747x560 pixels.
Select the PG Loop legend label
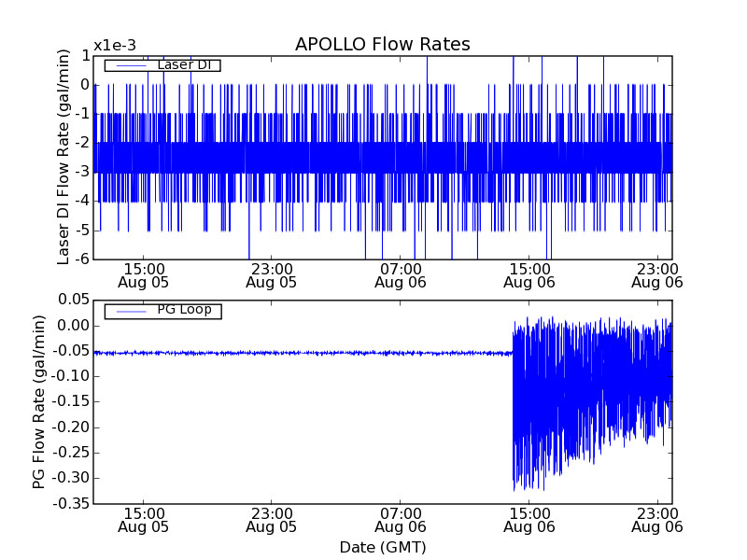[184, 310]
